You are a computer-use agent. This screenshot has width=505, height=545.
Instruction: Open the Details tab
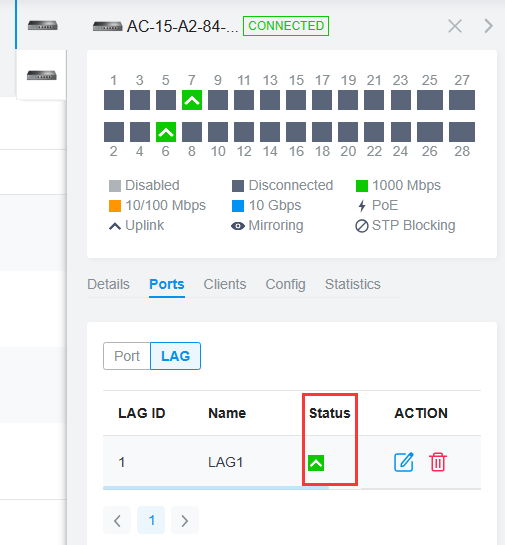(108, 284)
